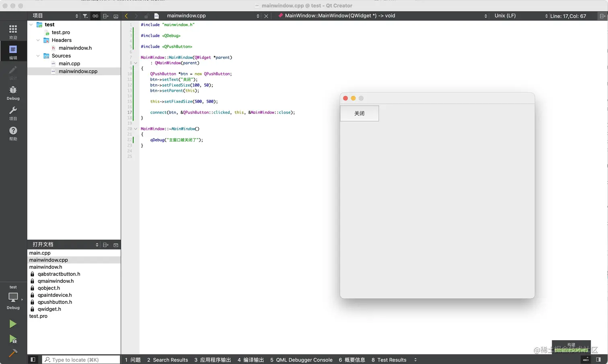This screenshot has height=364, width=608.
Task: Click the 关闭 button in the app window
Action: [x=359, y=113]
